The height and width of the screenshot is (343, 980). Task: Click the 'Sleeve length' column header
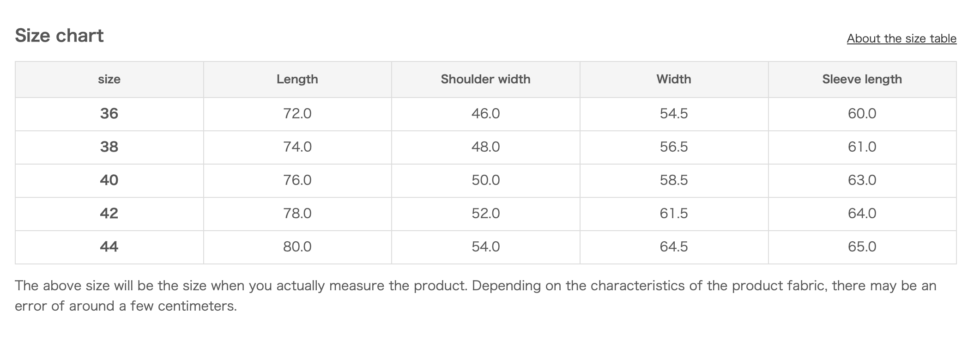coord(862,79)
